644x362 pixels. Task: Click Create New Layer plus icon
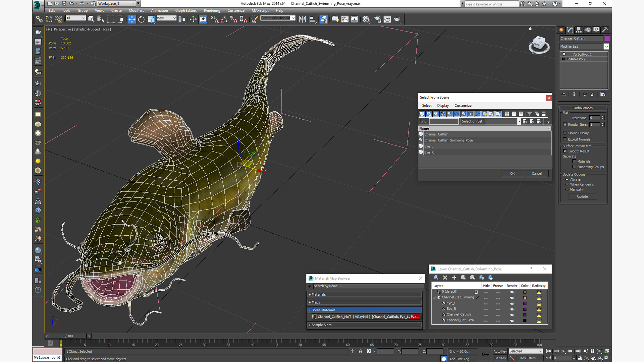click(454, 278)
